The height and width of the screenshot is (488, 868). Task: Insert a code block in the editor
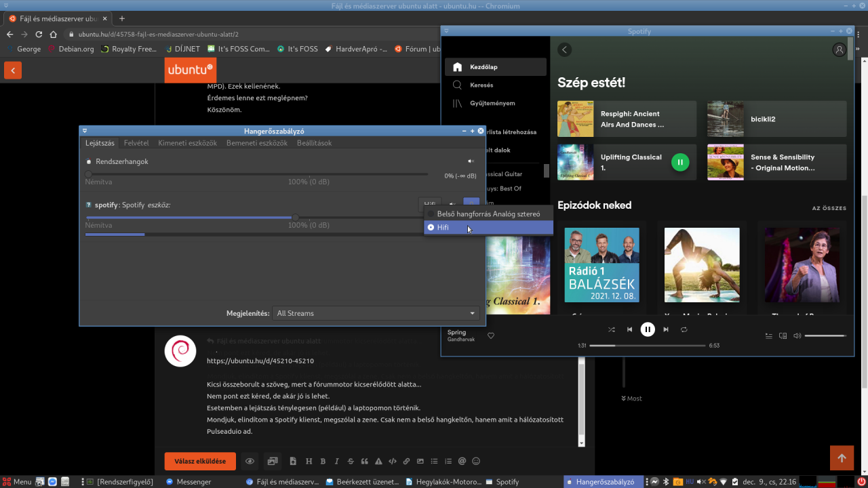click(x=392, y=461)
